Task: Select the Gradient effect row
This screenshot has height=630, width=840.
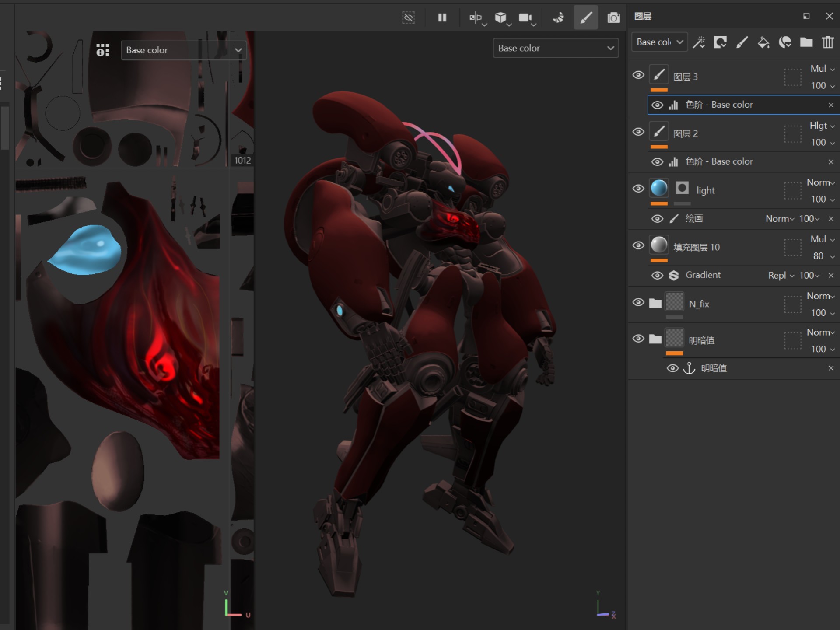Action: (x=703, y=275)
